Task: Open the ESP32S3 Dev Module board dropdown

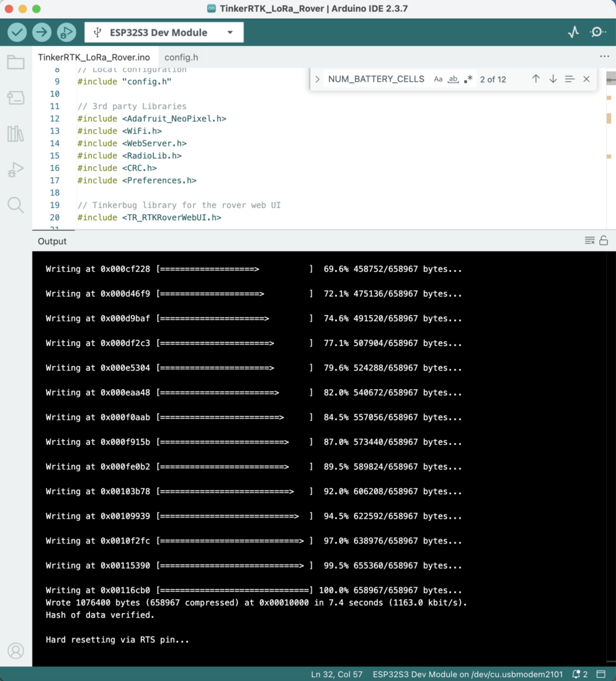Action: [164, 32]
